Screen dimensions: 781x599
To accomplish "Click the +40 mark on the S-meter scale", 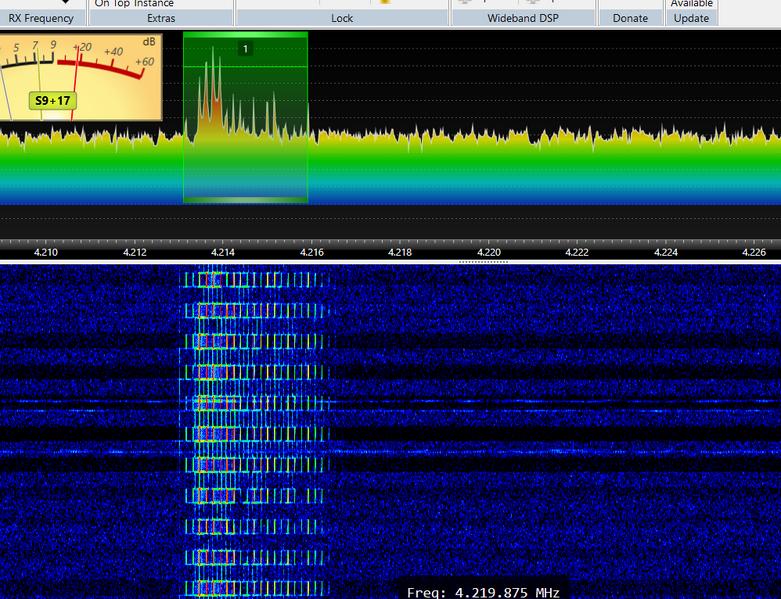I will [114, 52].
